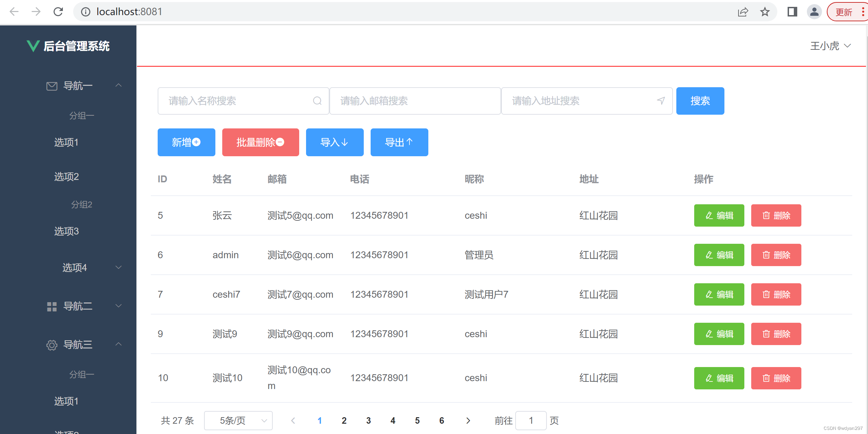Click the site info icon in address bar
Screen dimensions: 868x434
click(x=86, y=12)
